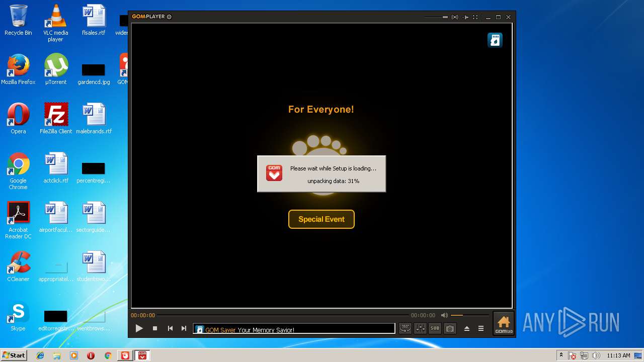Viewport: 644px width, 362px height.
Task: Select the studentswo... desktop document
Action: click(x=94, y=266)
